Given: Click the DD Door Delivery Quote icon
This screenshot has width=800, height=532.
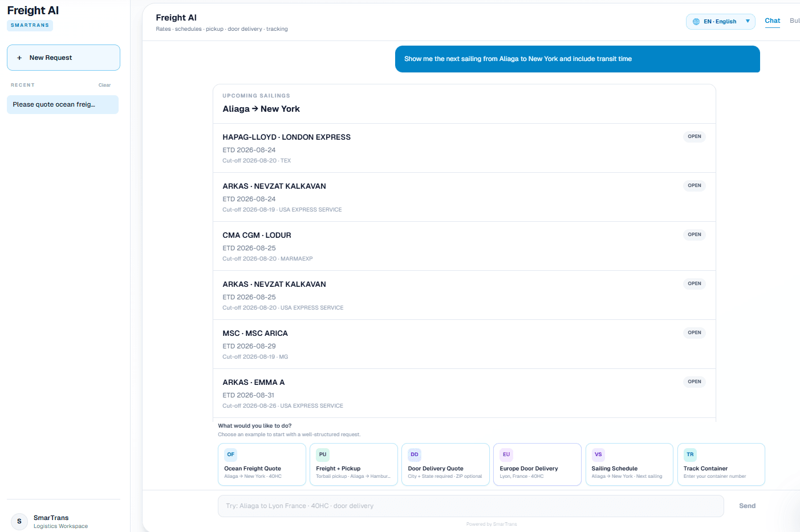Looking at the screenshot, I should pos(415,454).
